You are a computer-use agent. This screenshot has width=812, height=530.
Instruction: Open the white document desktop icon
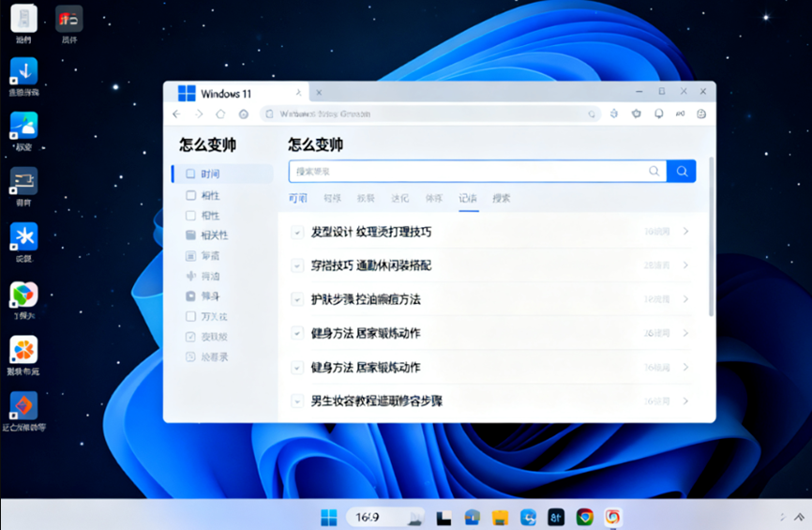pos(23,18)
